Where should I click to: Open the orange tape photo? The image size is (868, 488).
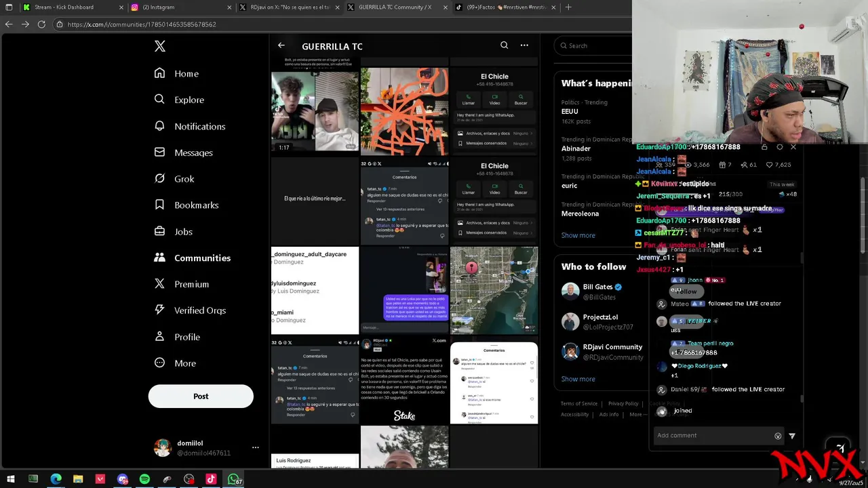click(x=404, y=111)
